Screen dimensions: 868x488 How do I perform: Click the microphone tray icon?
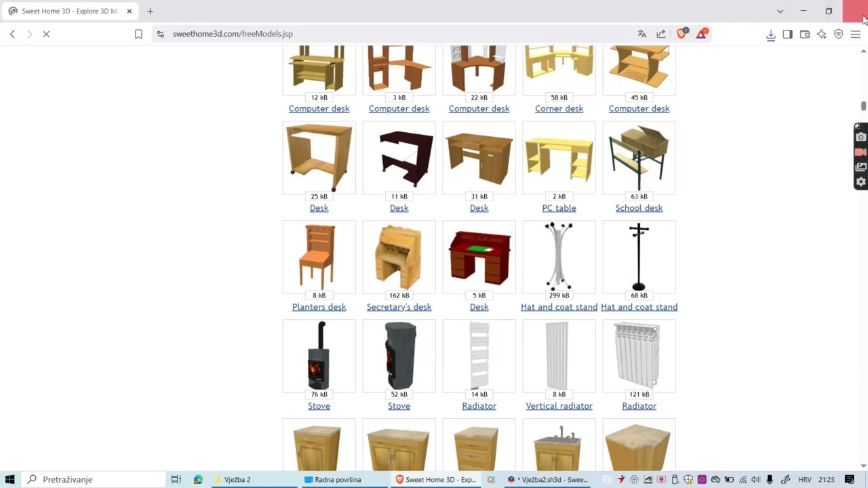(x=770, y=480)
